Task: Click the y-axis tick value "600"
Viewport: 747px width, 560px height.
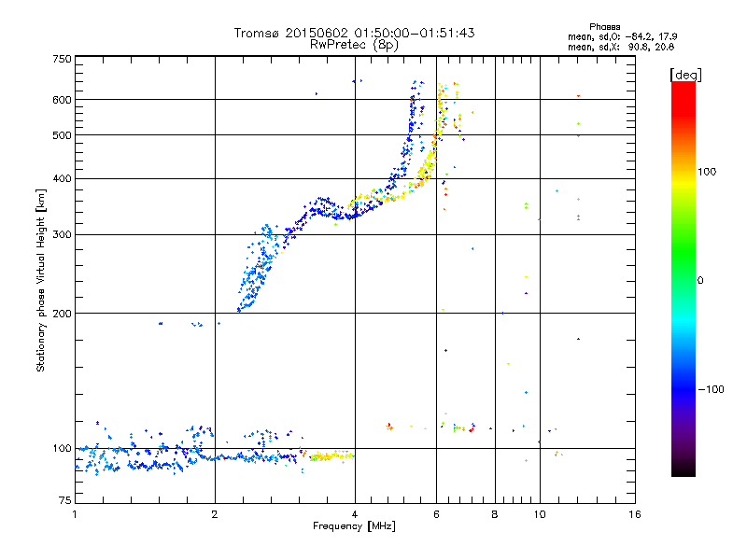Action: point(62,100)
